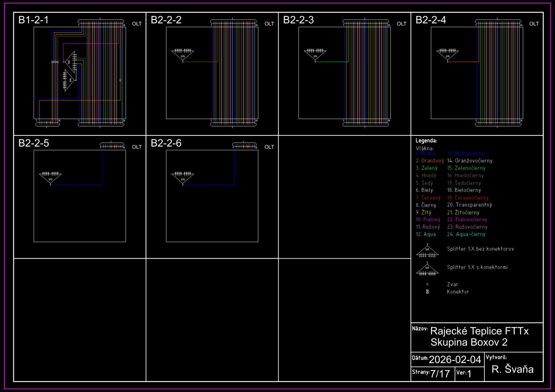
Task: Click the author name R. Švaňa
Action: click(x=512, y=369)
